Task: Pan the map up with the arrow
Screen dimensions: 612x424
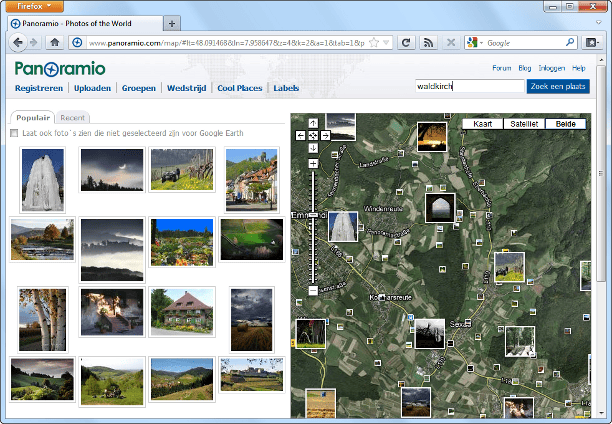Action: point(313,123)
